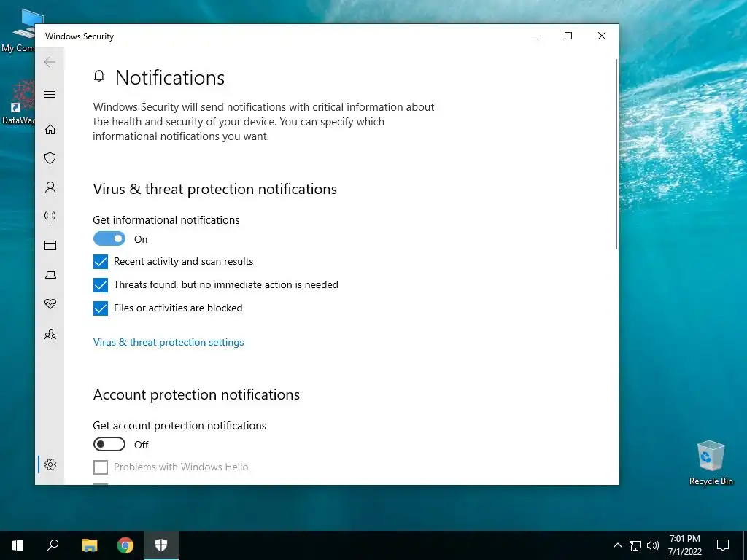Viewport: 747px width, 560px height.
Task: Click the Account protection notifications heading
Action: (196, 394)
